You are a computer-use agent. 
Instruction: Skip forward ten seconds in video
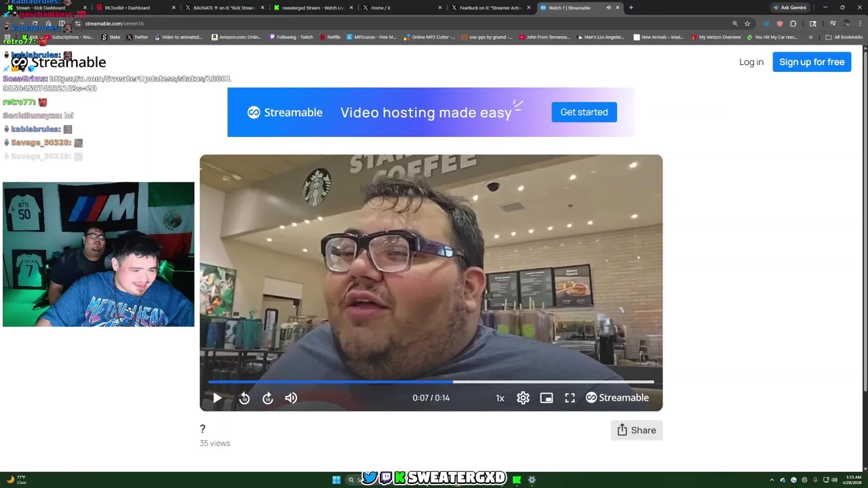tap(268, 398)
